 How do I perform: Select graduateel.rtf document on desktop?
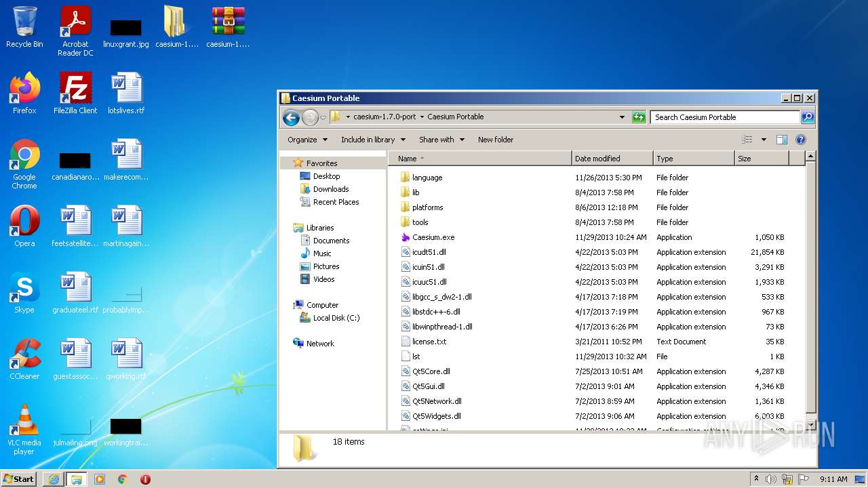click(75, 293)
